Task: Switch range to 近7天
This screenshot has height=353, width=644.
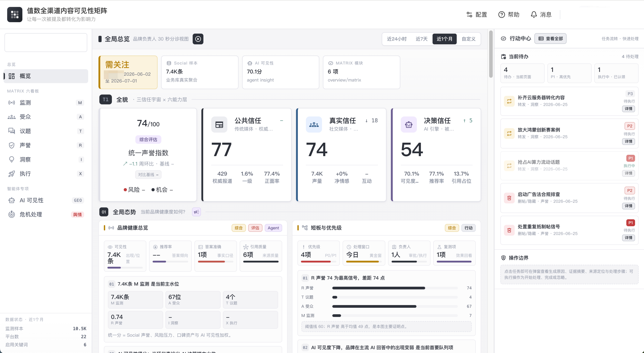Action: [421, 39]
